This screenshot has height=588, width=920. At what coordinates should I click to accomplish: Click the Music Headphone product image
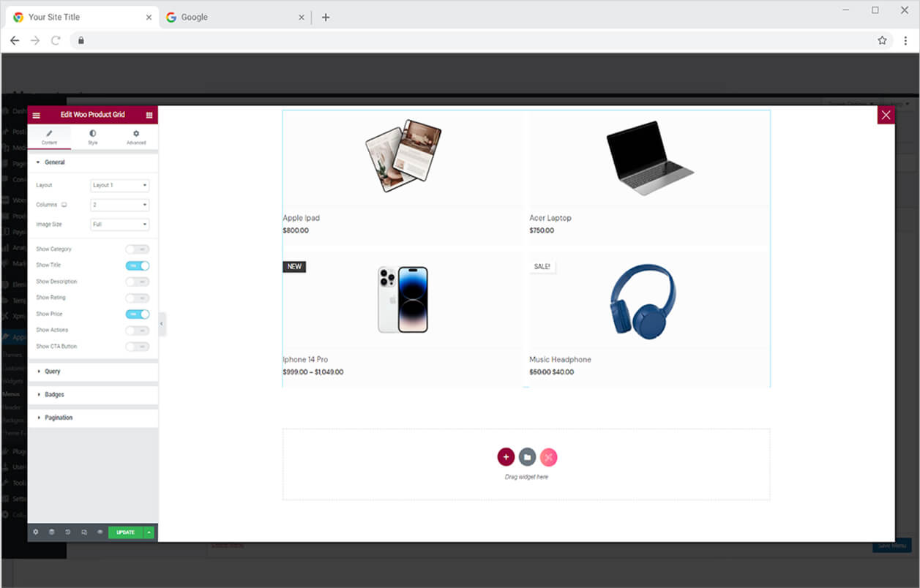click(x=643, y=300)
